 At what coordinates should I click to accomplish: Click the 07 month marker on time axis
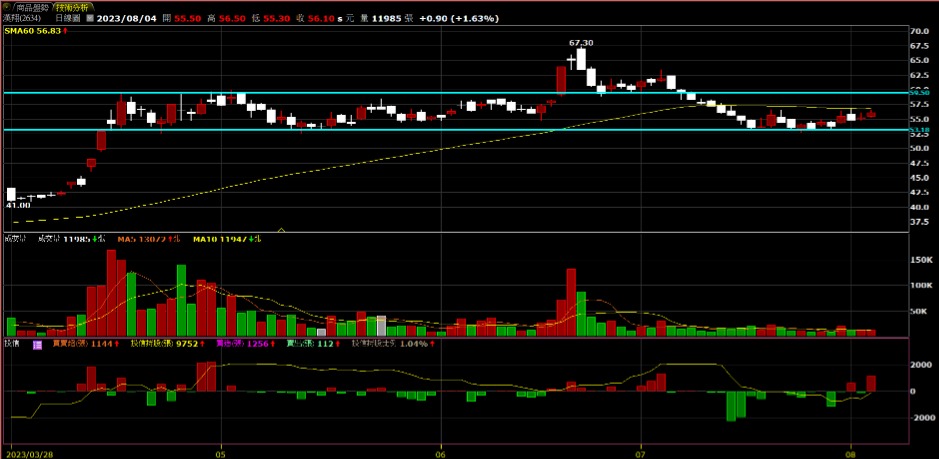click(640, 451)
